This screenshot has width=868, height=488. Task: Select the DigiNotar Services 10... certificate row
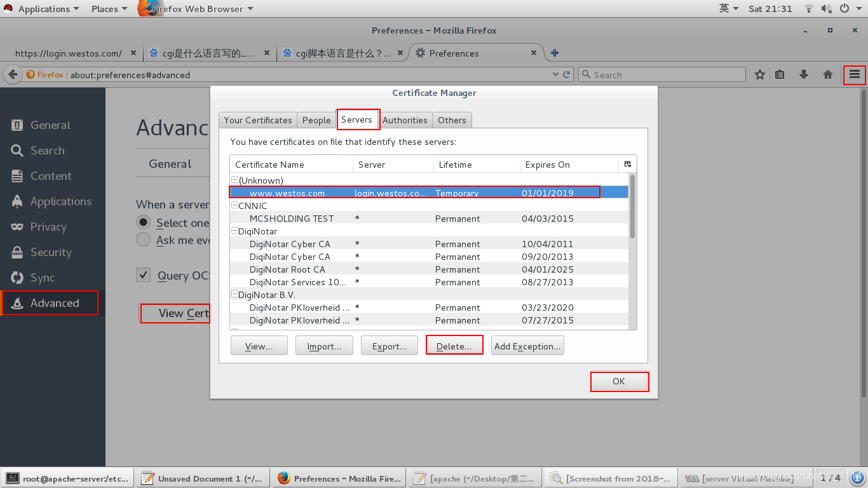tap(429, 282)
